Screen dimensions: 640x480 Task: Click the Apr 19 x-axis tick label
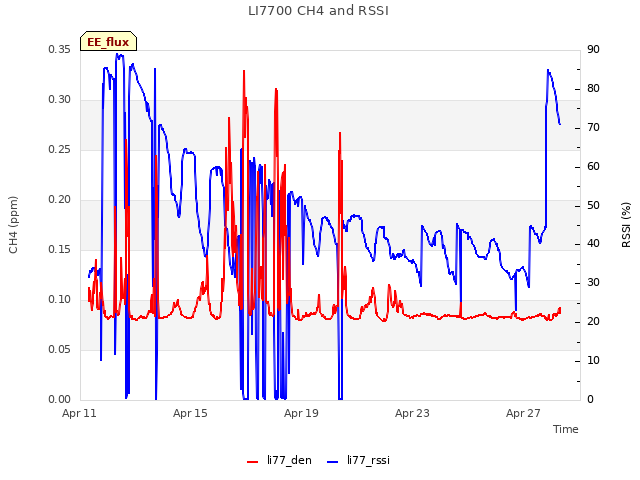(x=301, y=413)
